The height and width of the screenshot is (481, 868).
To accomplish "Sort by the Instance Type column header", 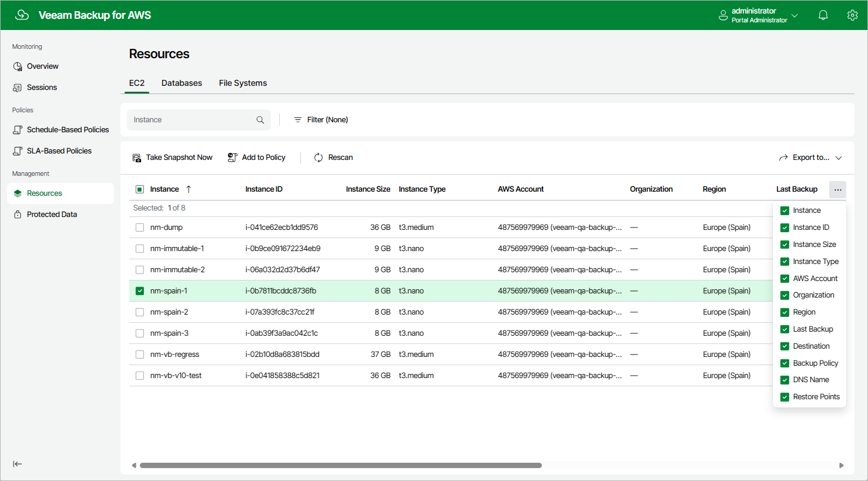I will 422,189.
